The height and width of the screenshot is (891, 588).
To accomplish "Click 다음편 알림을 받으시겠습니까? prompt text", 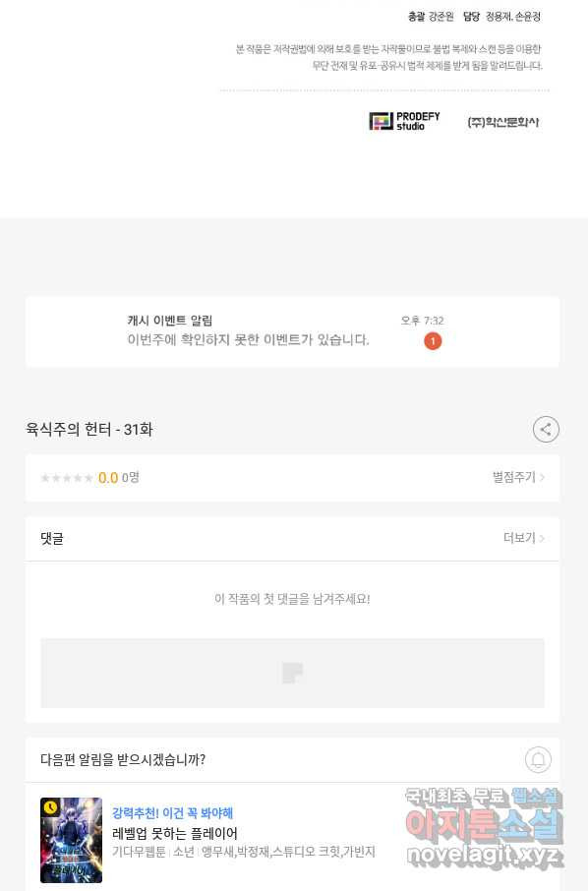I will pyautogui.click(x=123, y=760).
